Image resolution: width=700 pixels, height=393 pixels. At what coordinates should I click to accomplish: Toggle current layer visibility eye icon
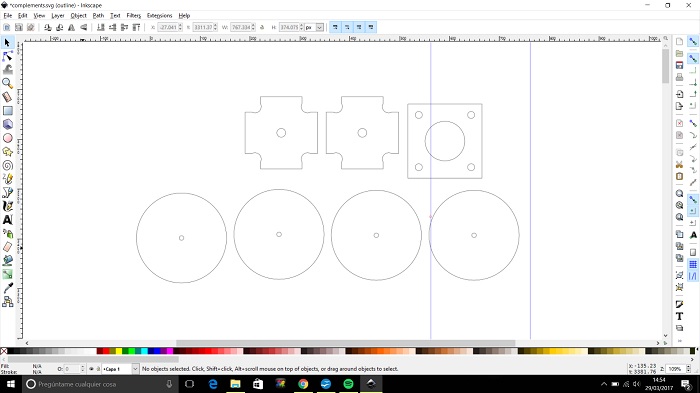[x=91, y=369]
